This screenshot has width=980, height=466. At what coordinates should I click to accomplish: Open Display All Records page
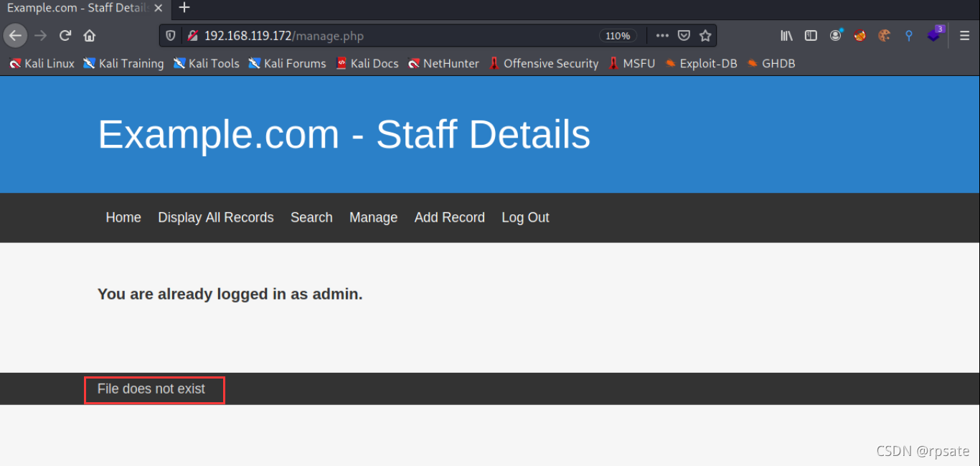[216, 217]
